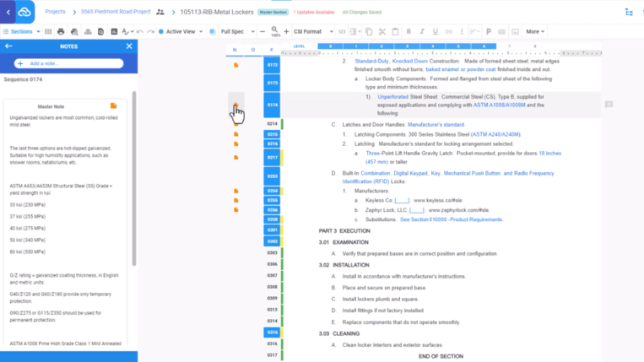Insert hyperlink icon
This screenshot has height=362, width=644.
[448, 31]
